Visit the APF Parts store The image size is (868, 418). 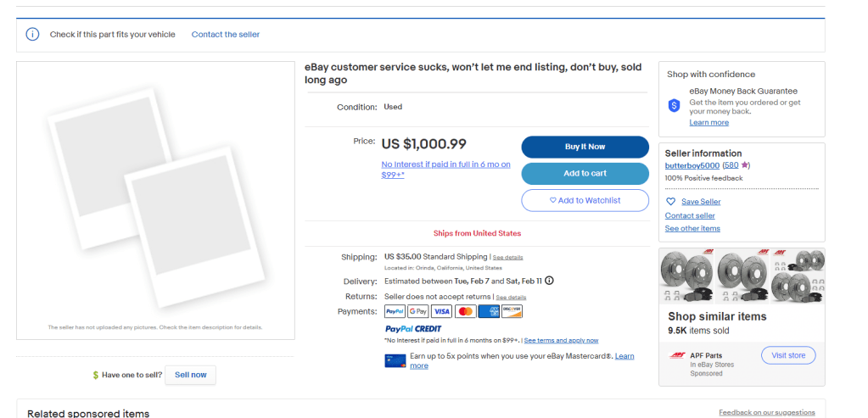[x=787, y=355]
